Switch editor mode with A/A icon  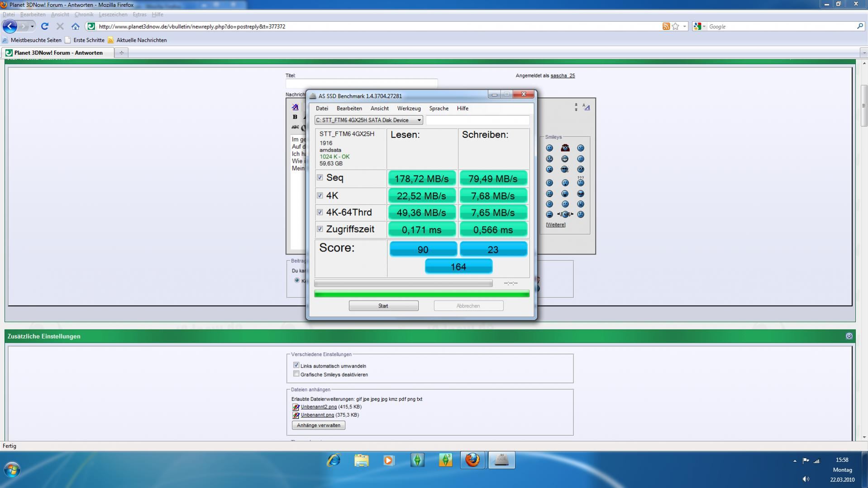586,107
